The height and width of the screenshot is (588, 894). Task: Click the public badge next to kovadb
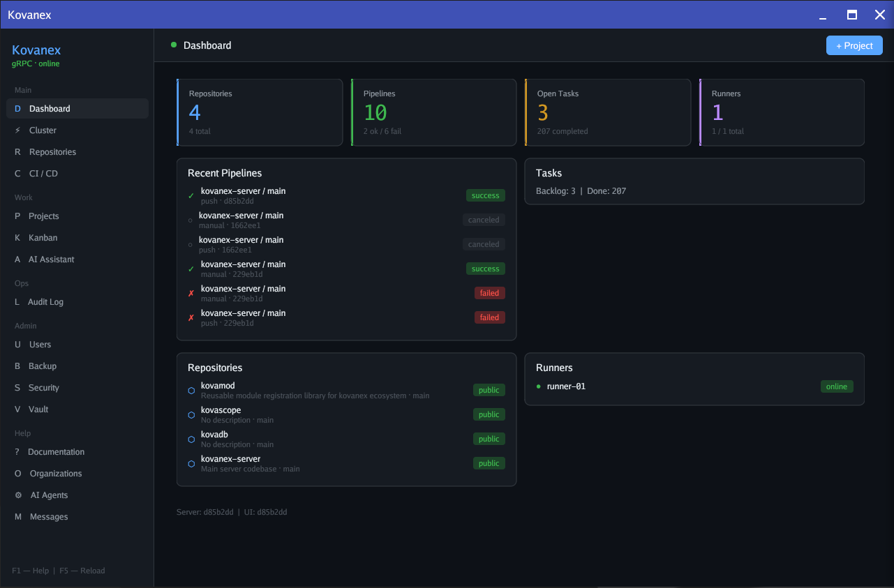489,439
